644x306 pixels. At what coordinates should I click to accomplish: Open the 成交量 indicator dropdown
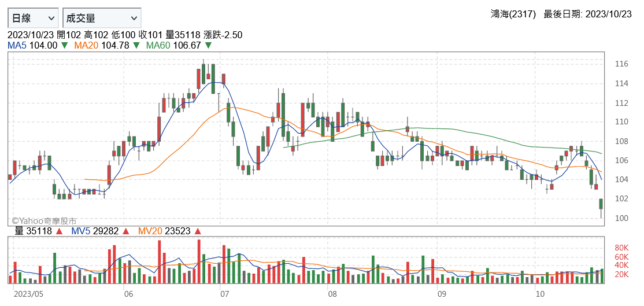click(x=102, y=18)
